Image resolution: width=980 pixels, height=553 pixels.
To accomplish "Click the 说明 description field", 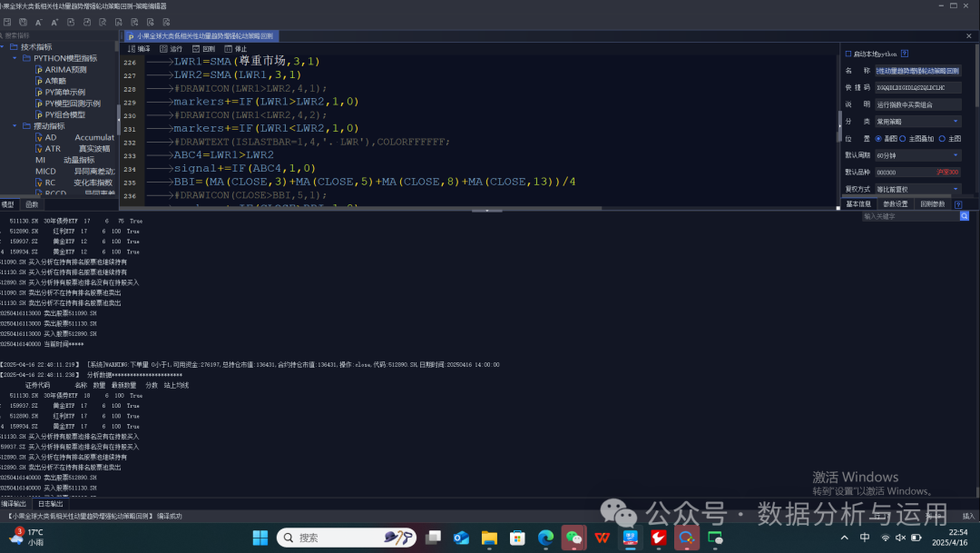I will point(917,104).
